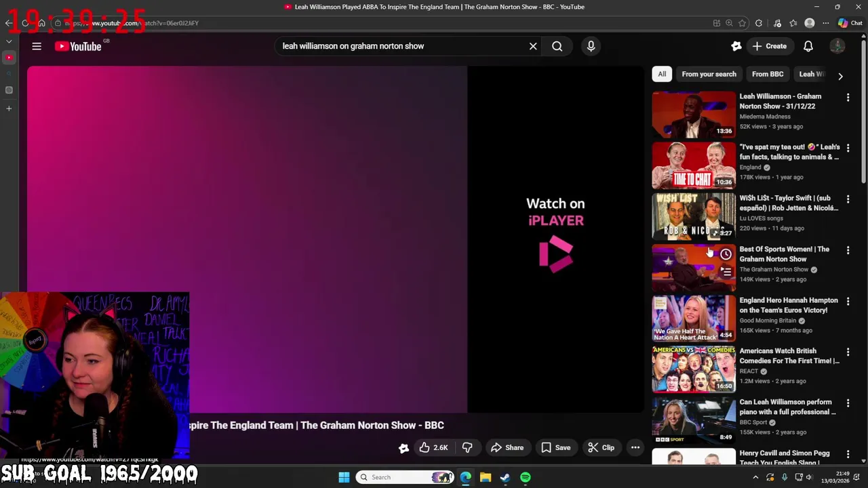The image size is (868, 488).
Task: Add this page to browser favorites star
Action: pyautogui.click(x=742, y=23)
